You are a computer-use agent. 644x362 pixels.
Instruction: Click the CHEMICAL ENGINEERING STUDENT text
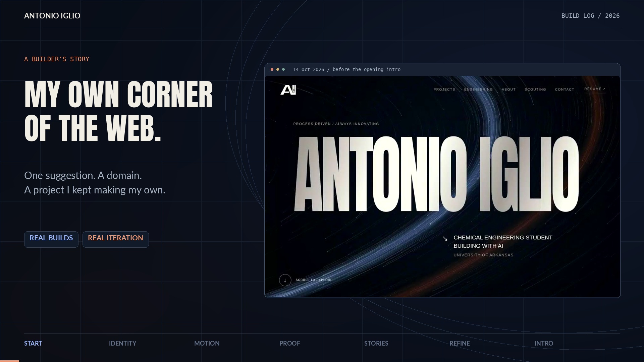(503, 238)
